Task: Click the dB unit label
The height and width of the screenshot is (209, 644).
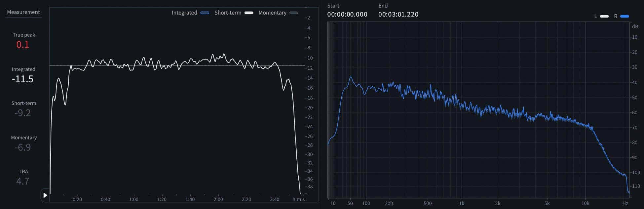Action: click(x=635, y=26)
